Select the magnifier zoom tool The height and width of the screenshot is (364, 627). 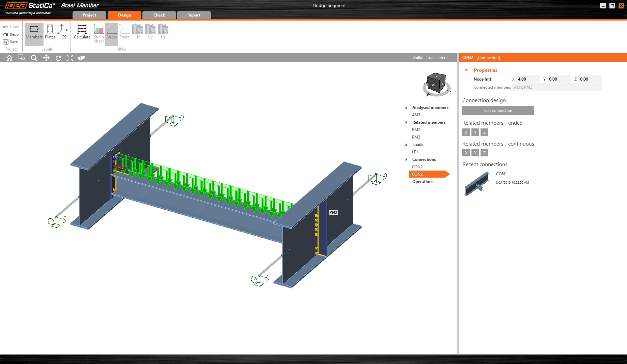point(34,58)
